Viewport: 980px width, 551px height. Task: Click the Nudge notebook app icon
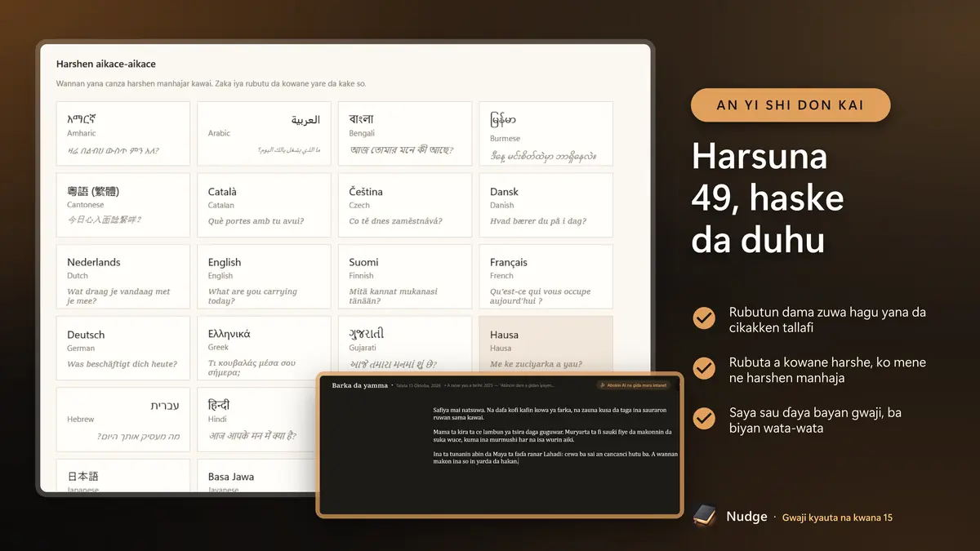(x=704, y=516)
